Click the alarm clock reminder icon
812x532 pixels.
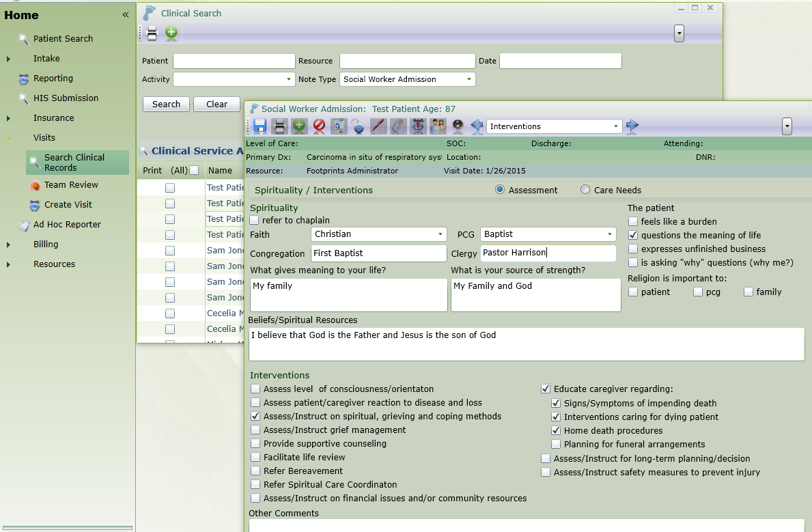(418, 126)
